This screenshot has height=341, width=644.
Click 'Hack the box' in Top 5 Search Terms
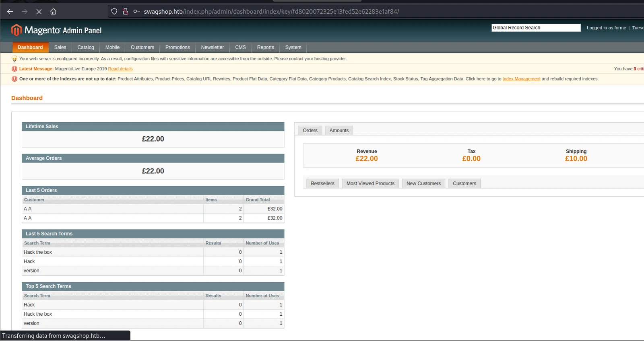[38, 314]
